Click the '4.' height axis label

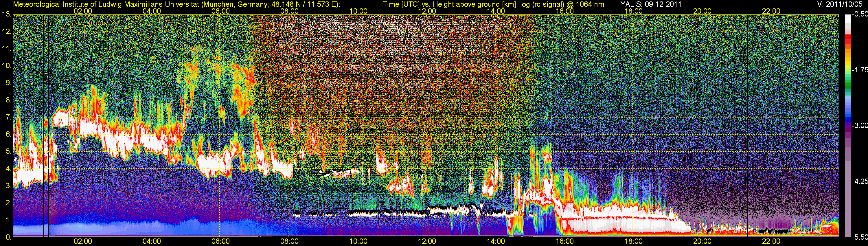click(8, 169)
